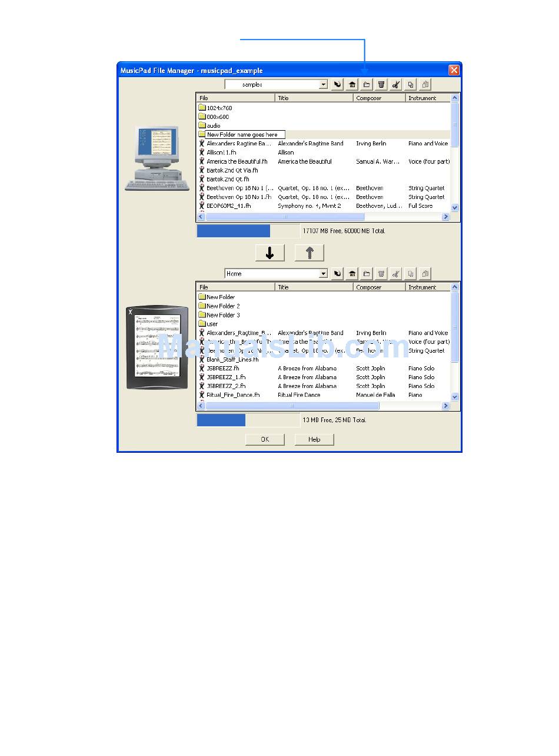Select Blank_Staff_Lines.fh on the device

[229, 360]
